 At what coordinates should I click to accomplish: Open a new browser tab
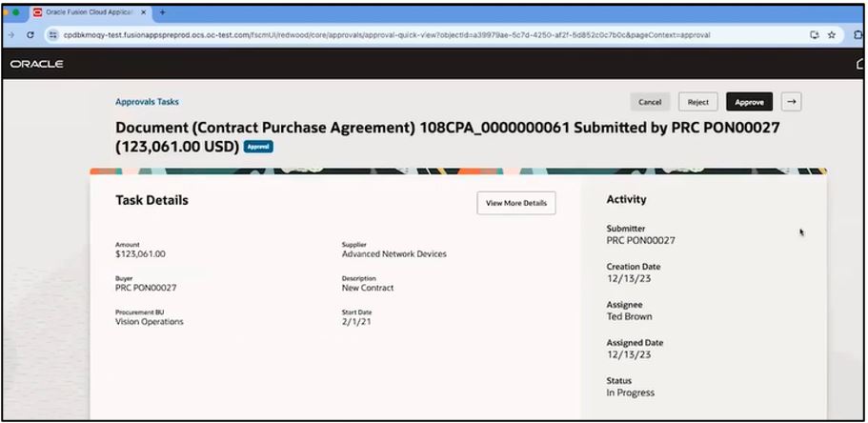[162, 12]
